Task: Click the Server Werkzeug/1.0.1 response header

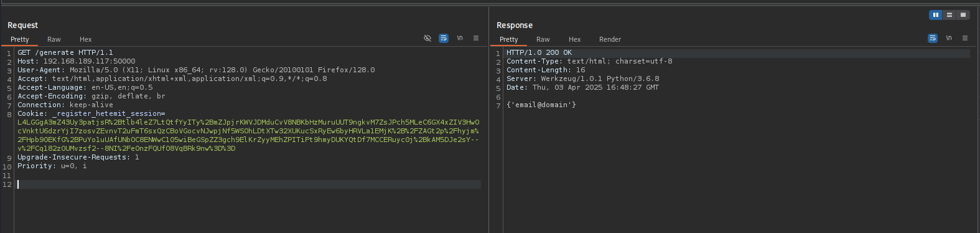Action: (582, 78)
